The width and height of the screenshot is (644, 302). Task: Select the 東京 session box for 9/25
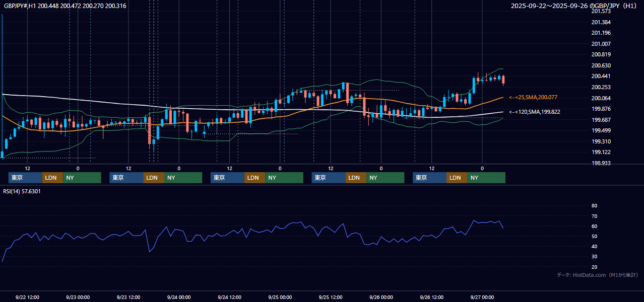(x=329, y=178)
